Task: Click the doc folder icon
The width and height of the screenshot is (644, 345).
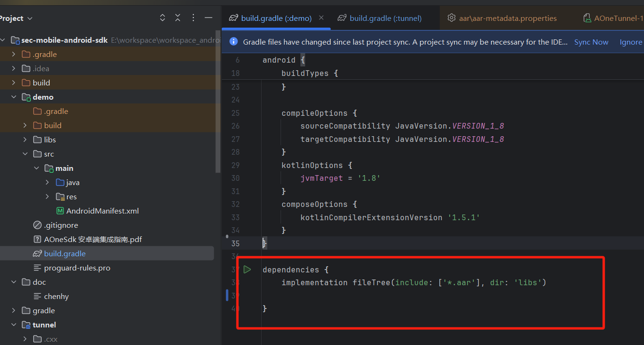Action: coord(27,282)
